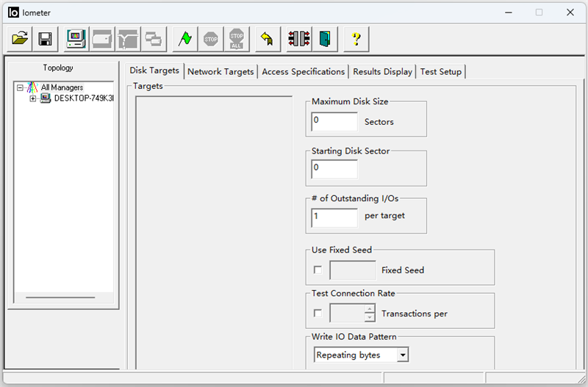The height and width of the screenshot is (387, 588).
Task: Enable the Use Fixed Seed checkbox
Action: (318, 270)
